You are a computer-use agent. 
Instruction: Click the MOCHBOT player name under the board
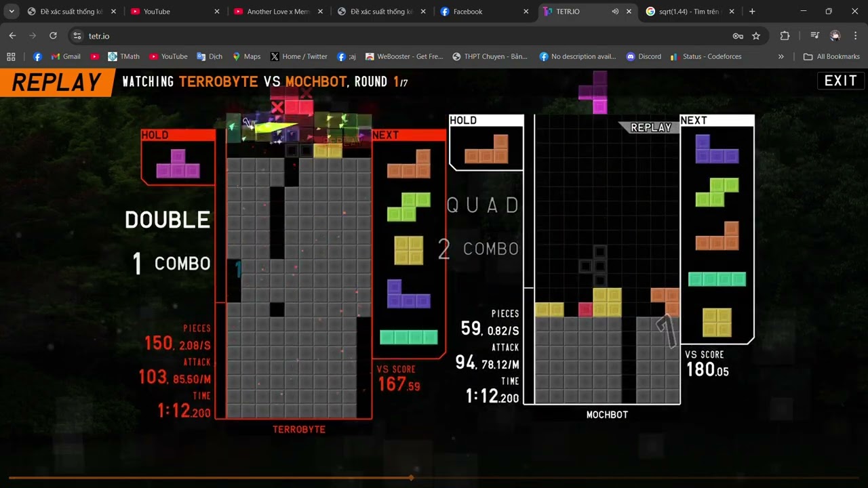(607, 415)
